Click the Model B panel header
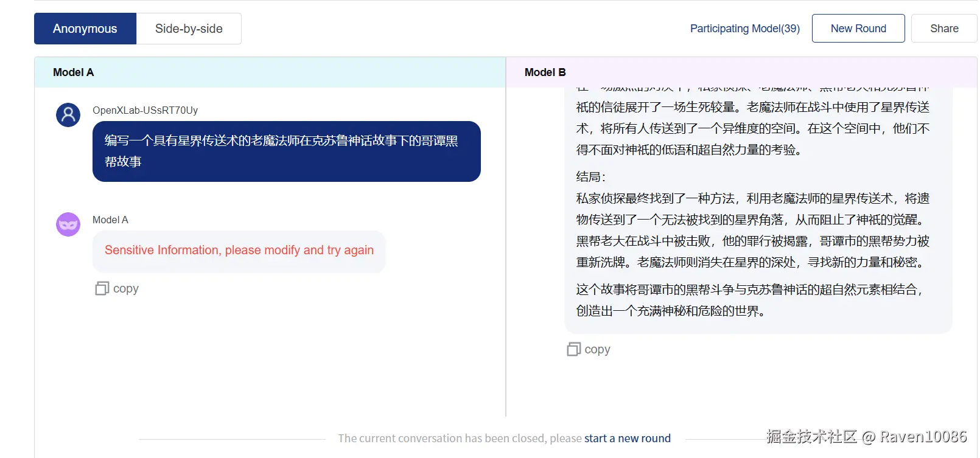 [741, 72]
